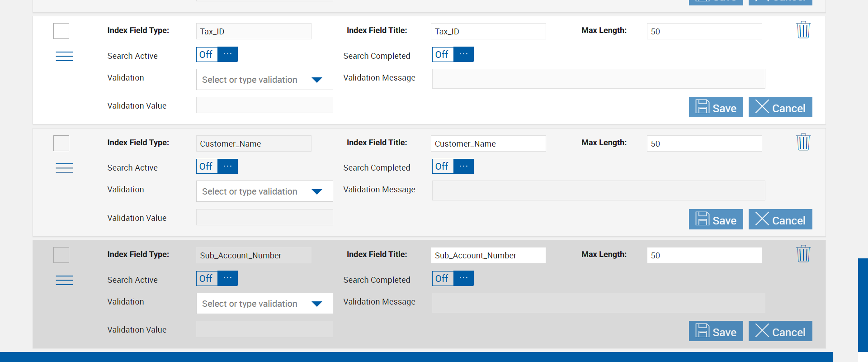Click drag handle icon for Tax_ID row

pos(64,56)
